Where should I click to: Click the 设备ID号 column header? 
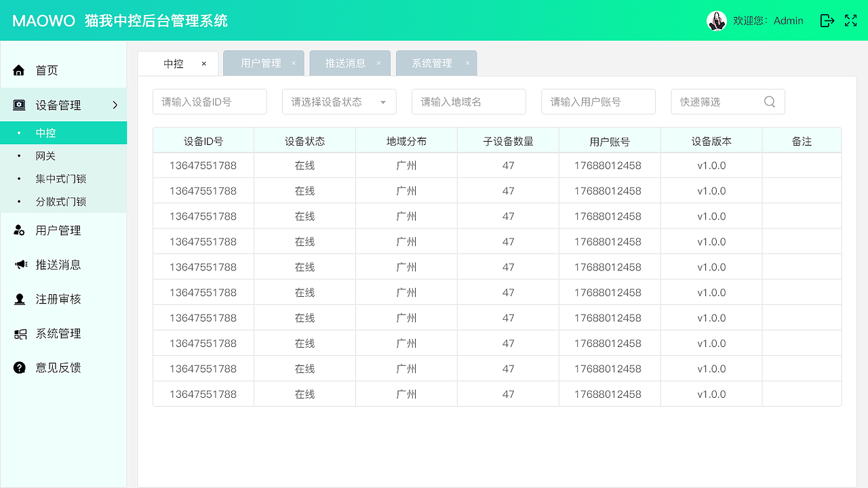(203, 141)
